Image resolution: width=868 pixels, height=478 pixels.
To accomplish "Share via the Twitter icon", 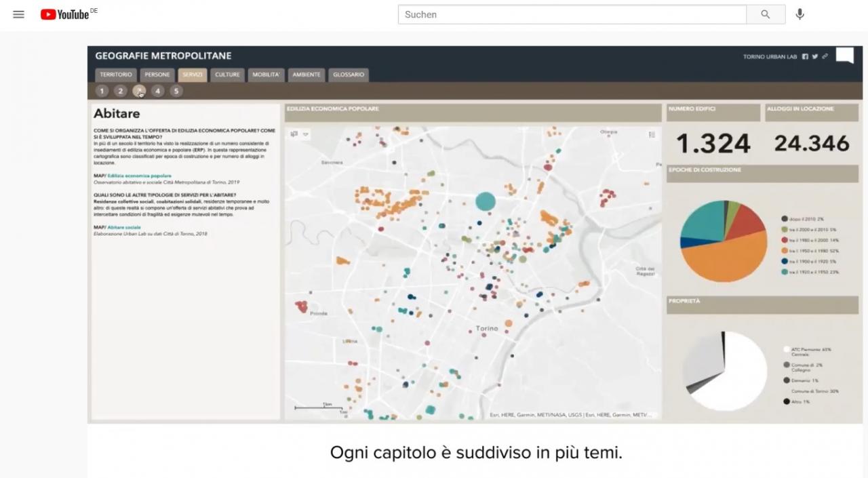I will [815, 57].
